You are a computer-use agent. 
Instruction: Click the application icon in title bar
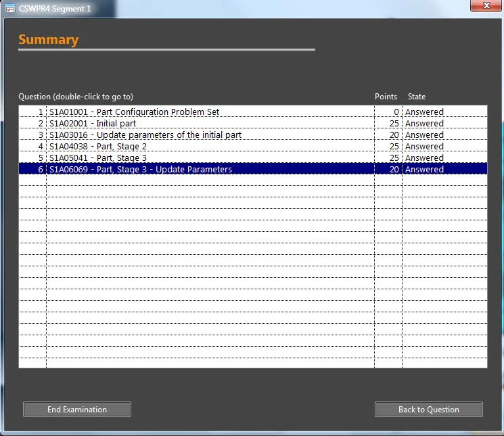pyautogui.click(x=10, y=9)
